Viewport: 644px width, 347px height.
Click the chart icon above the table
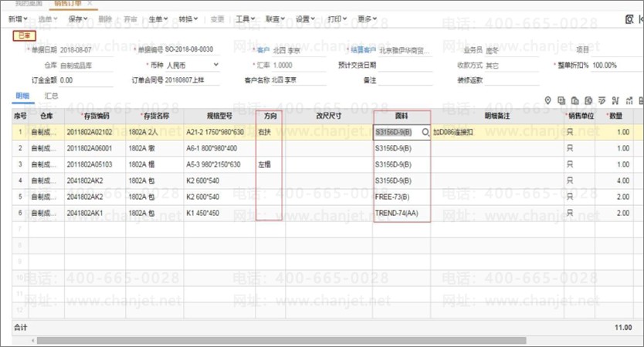tap(629, 100)
